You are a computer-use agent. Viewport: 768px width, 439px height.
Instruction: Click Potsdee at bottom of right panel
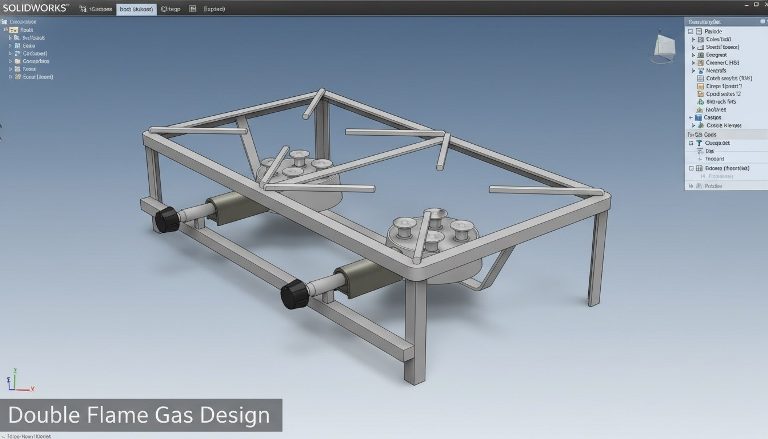click(x=712, y=185)
